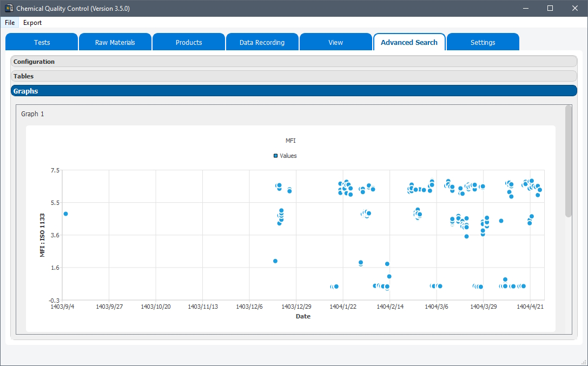The image size is (588, 366).
Task: Click the Graph 1 label
Action: 32,114
